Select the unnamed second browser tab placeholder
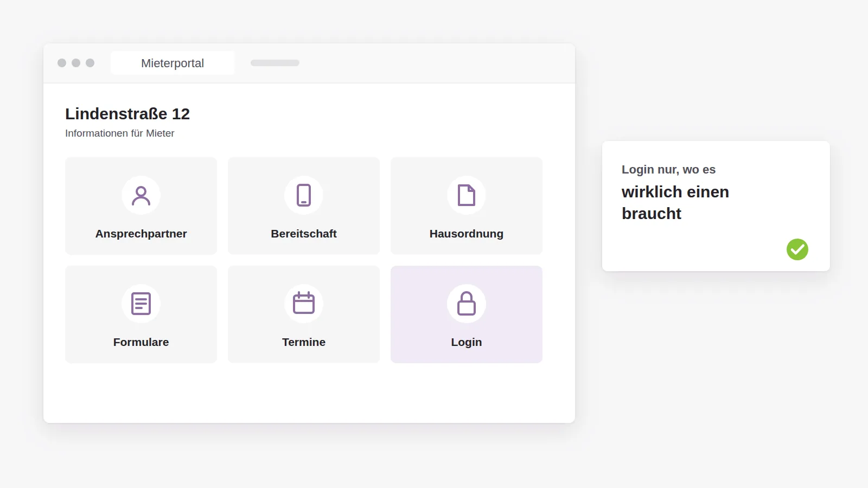This screenshot has width=868, height=488. point(275,63)
